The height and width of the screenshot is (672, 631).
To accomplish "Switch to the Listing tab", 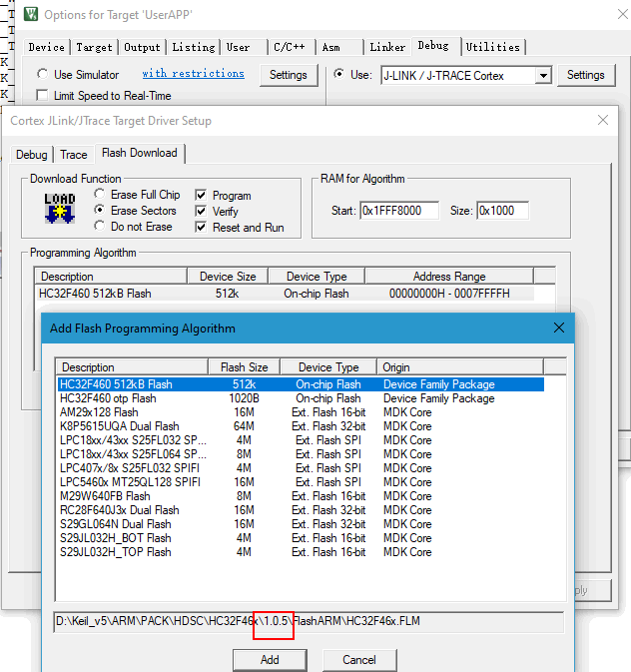I will 194,47.
